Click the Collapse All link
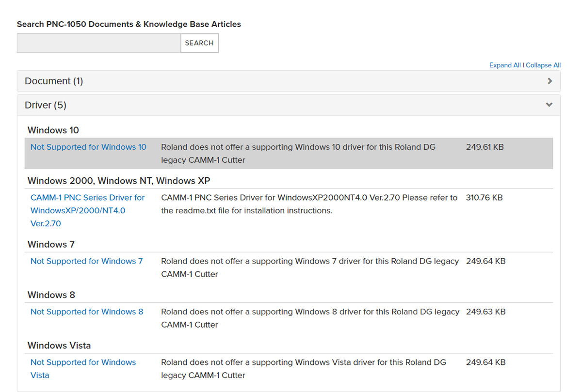Viewport: 582px width, 392px height. [543, 65]
